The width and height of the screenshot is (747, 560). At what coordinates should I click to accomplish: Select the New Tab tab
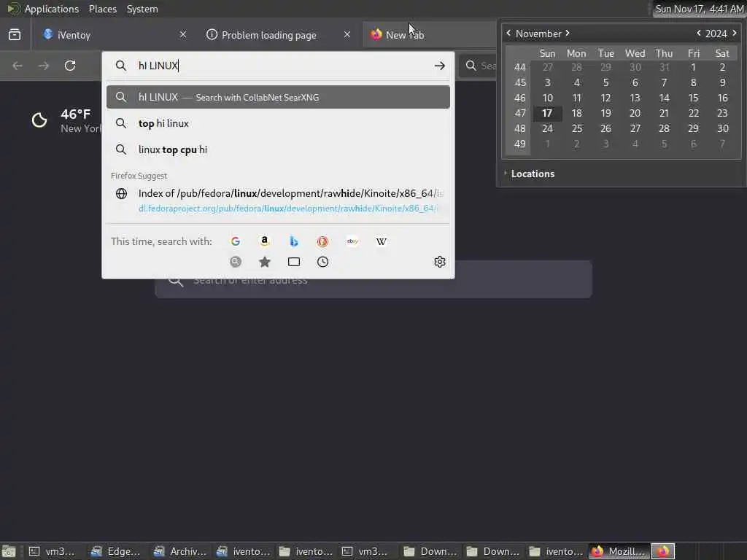pyautogui.click(x=429, y=35)
